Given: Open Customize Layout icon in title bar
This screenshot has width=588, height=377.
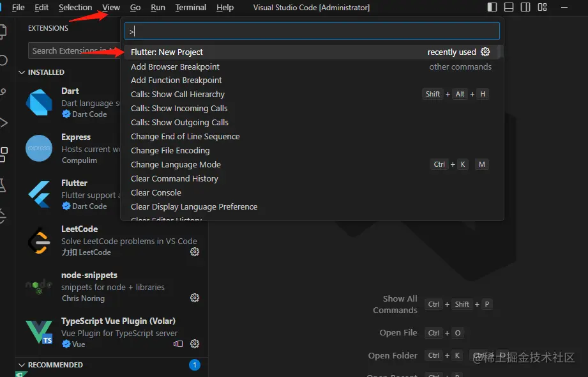Looking at the screenshot, I should click(542, 7).
